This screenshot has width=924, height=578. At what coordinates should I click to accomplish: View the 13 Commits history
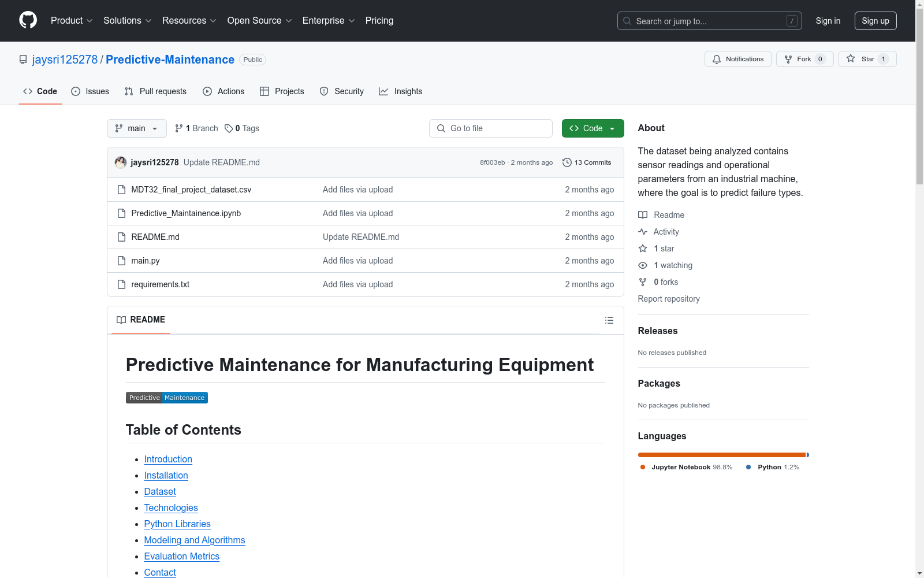tap(587, 162)
